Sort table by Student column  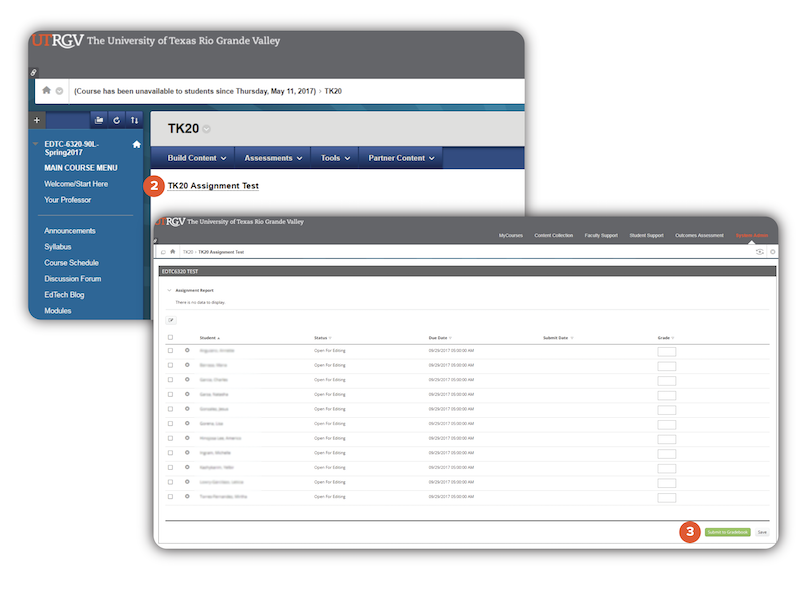click(x=209, y=338)
